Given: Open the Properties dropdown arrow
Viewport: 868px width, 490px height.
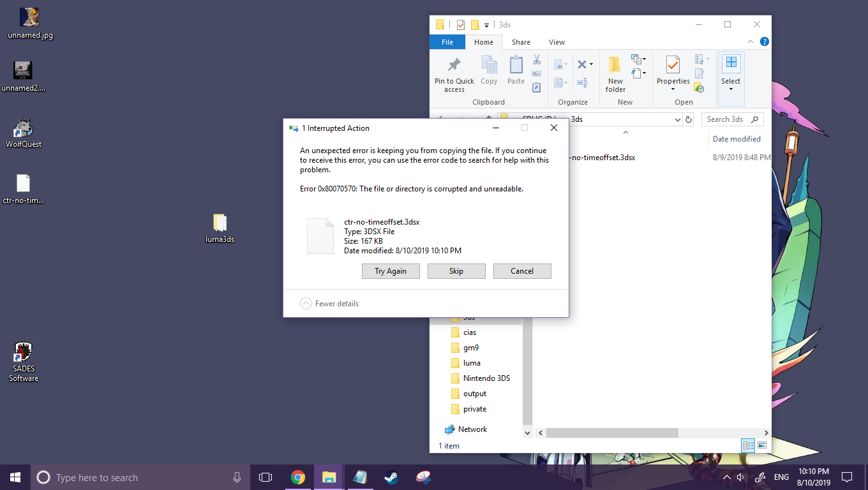Looking at the screenshot, I should (673, 89).
